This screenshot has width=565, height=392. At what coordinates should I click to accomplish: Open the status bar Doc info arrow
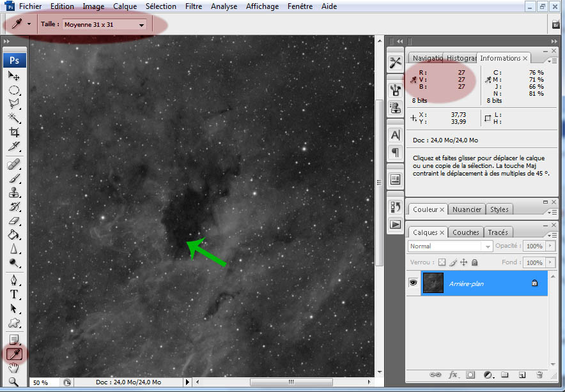point(187,382)
